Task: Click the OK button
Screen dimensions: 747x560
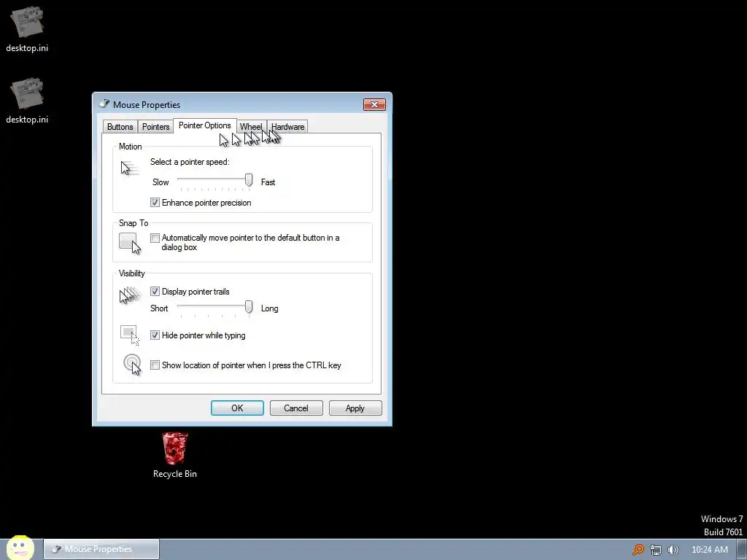Action: [x=237, y=408]
